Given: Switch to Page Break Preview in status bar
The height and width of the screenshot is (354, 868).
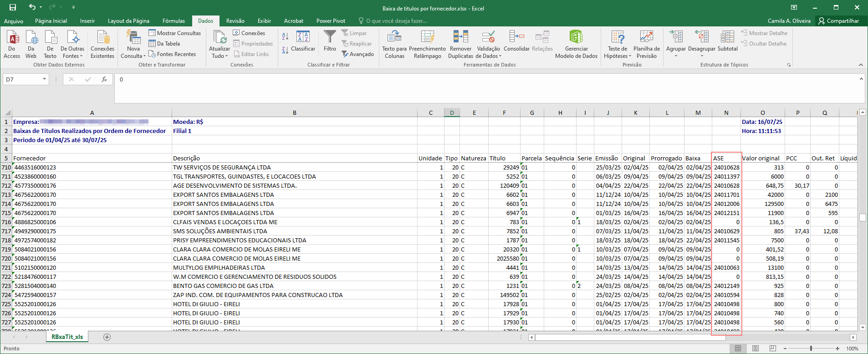Looking at the screenshot, I should click(x=773, y=349).
